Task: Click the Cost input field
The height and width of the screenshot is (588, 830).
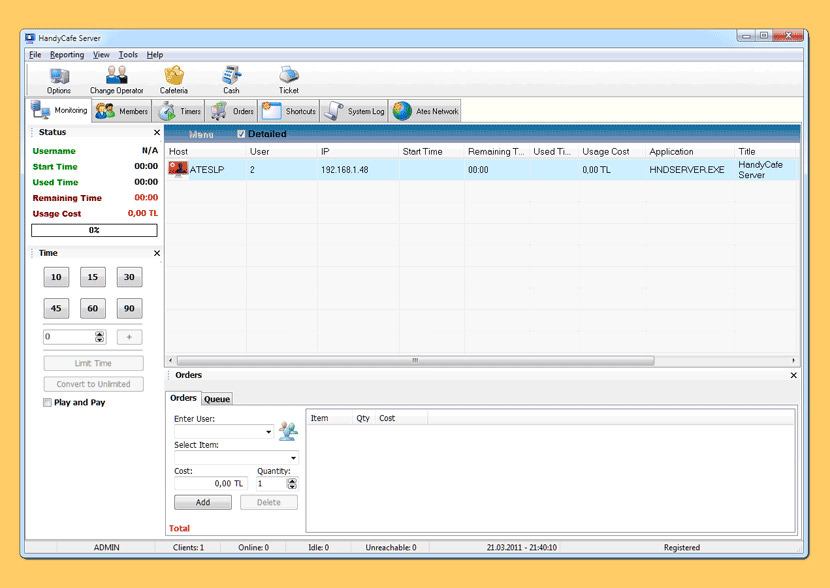Action: point(211,483)
